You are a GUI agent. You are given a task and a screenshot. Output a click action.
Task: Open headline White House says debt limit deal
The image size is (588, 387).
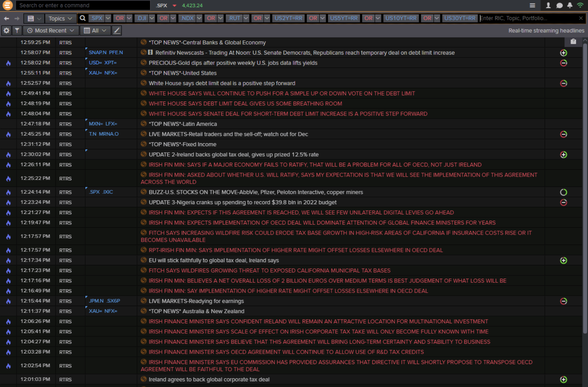tap(222, 83)
